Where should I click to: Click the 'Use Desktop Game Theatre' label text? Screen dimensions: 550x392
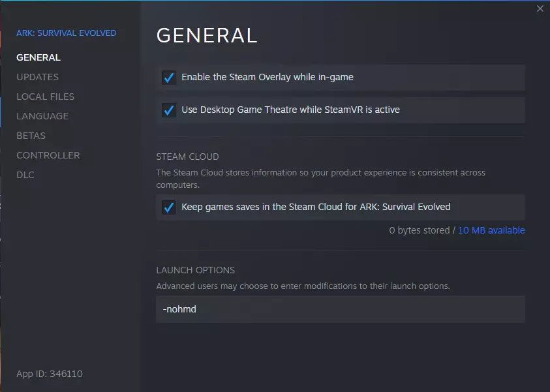click(290, 110)
